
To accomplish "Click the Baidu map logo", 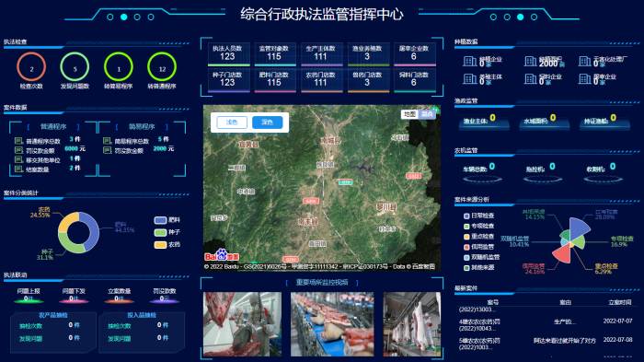I will [222, 255].
